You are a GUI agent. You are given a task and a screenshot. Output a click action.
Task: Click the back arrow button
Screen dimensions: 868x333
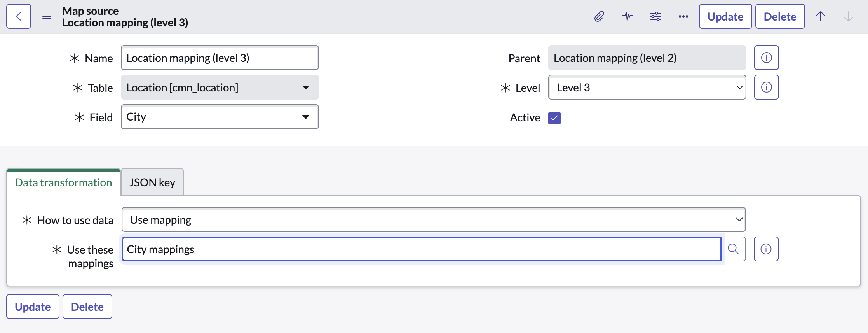(x=19, y=16)
